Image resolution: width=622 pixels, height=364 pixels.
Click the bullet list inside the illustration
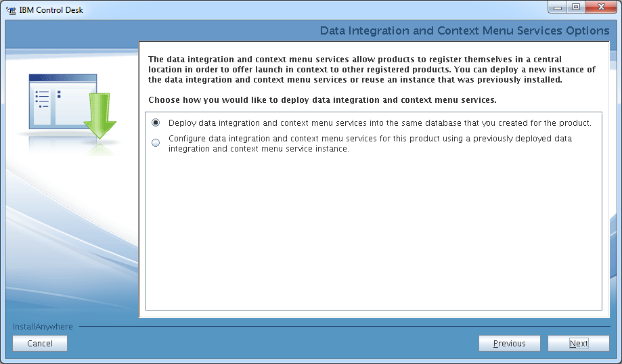point(42,99)
